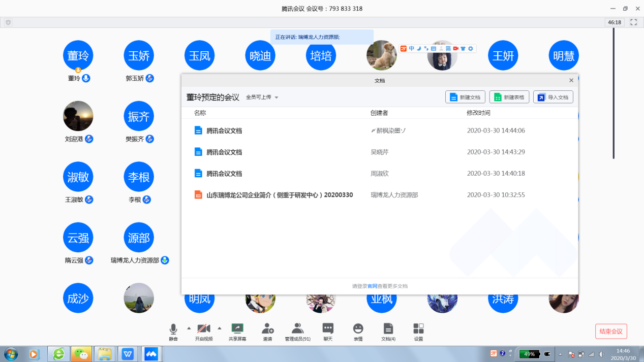
Task: Click the 新建表格 button
Action: (x=509, y=97)
